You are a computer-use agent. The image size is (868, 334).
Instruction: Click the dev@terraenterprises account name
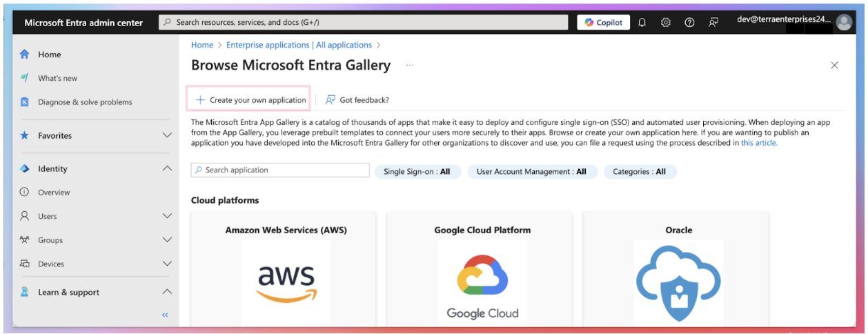click(x=785, y=19)
